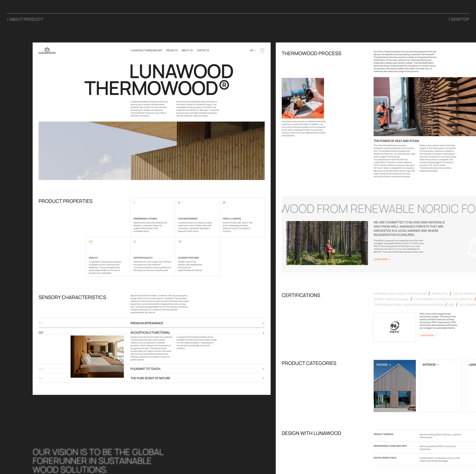
Task: Click arrow icon on Pleasant to Touch row
Action: click(263, 369)
